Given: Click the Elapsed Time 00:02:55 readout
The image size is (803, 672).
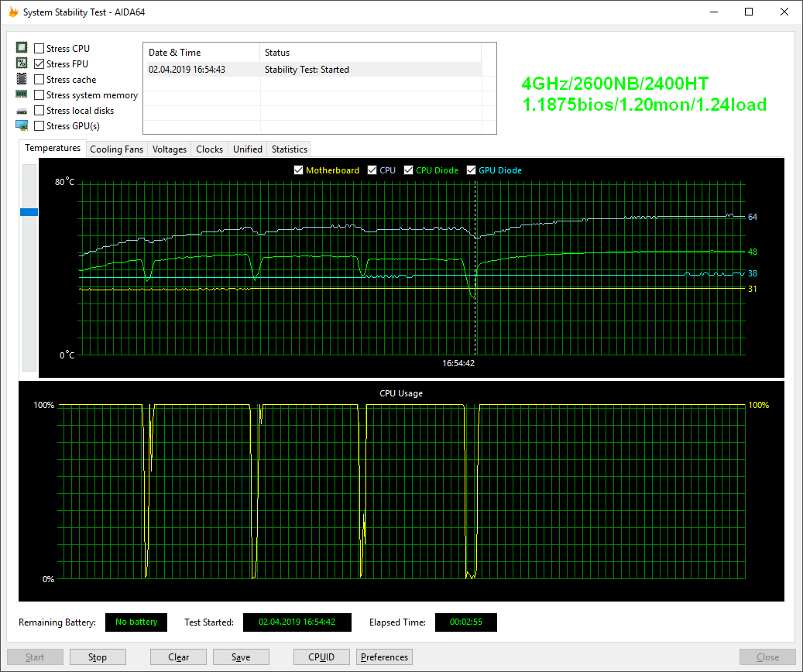Looking at the screenshot, I should (466, 622).
